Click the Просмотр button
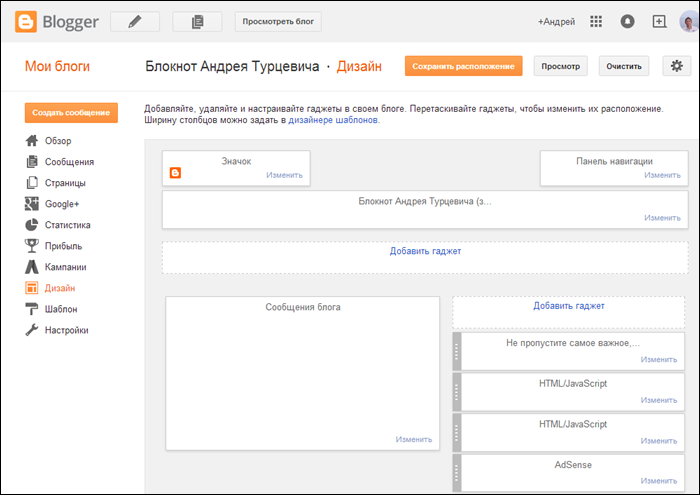The width and height of the screenshot is (700, 495). 560,66
